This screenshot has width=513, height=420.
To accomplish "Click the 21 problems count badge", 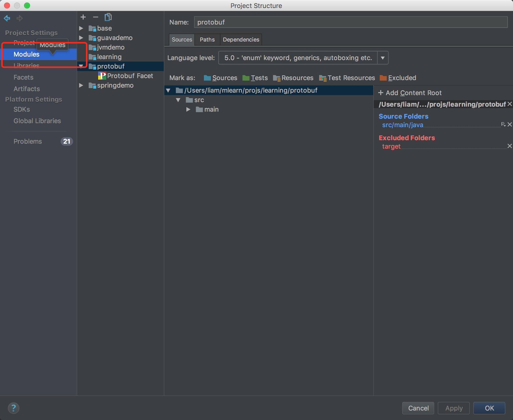I will tap(67, 141).
